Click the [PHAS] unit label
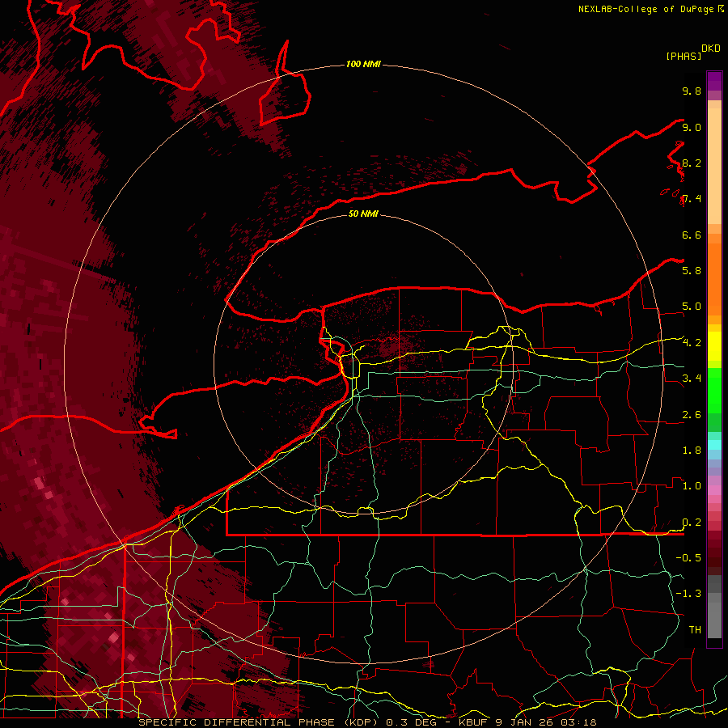The height and width of the screenshot is (728, 728). pos(684,56)
